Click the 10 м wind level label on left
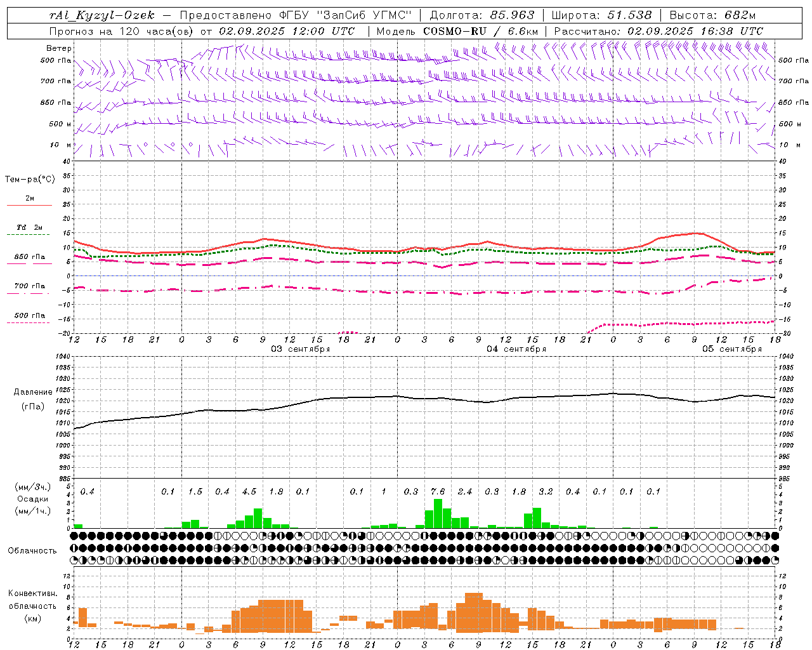812x650 pixels. [62, 145]
